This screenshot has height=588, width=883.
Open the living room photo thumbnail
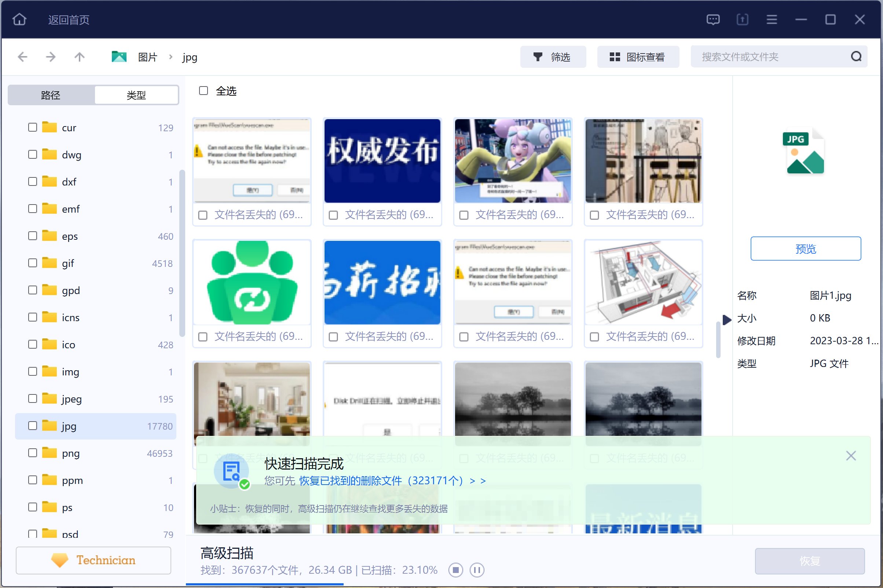(252, 404)
